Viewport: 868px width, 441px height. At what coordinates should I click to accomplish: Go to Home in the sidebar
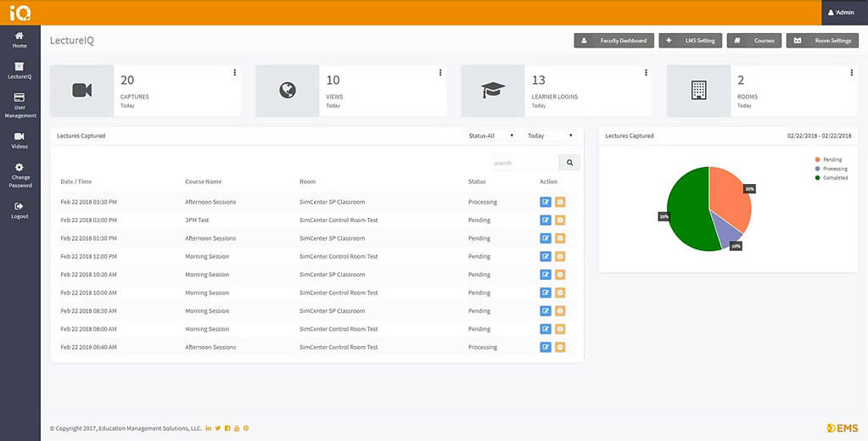click(x=20, y=40)
